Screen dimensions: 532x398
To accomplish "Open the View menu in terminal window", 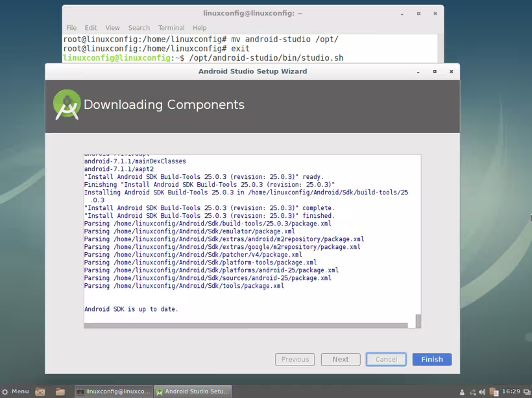I will (112, 28).
